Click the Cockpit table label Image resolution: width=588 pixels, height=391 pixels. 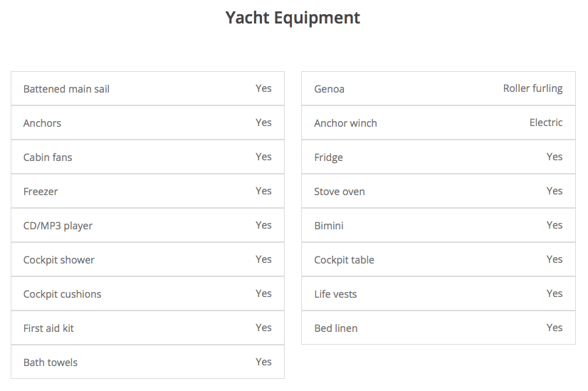coord(344,260)
